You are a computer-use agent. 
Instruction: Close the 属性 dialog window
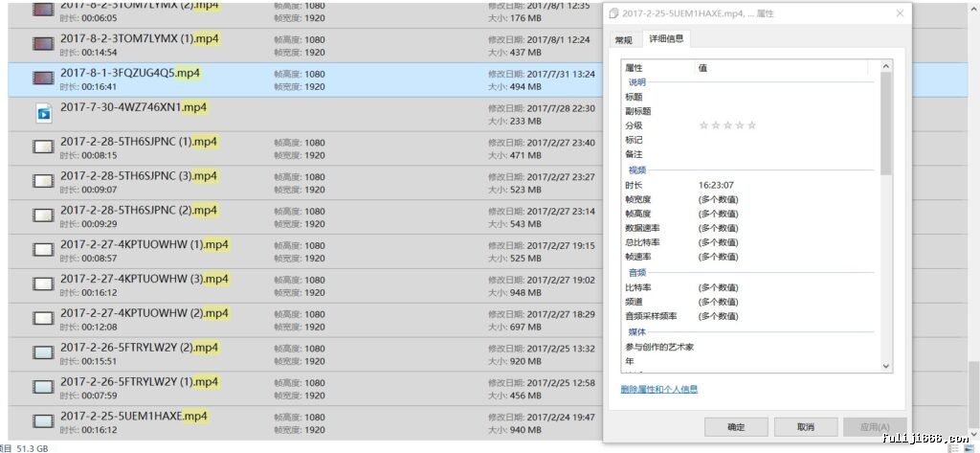click(900, 13)
